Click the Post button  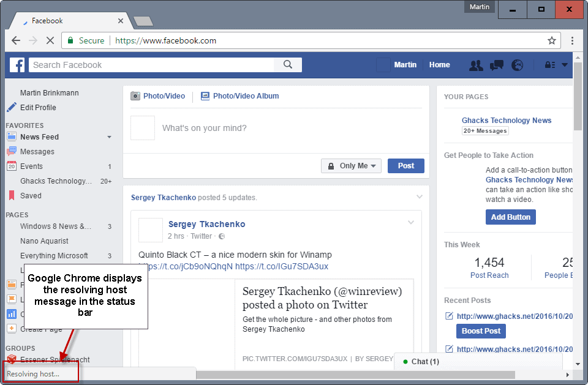tap(405, 166)
